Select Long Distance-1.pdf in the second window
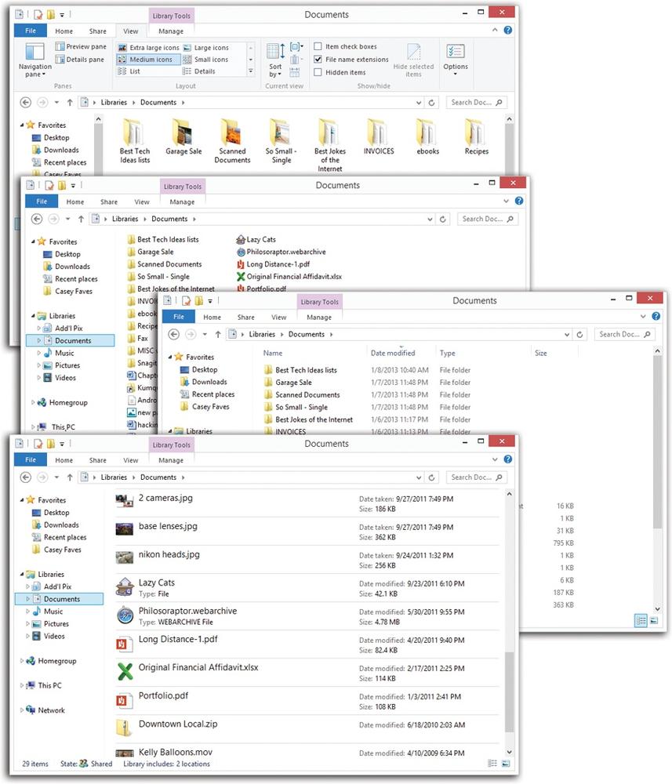 (x=273, y=264)
